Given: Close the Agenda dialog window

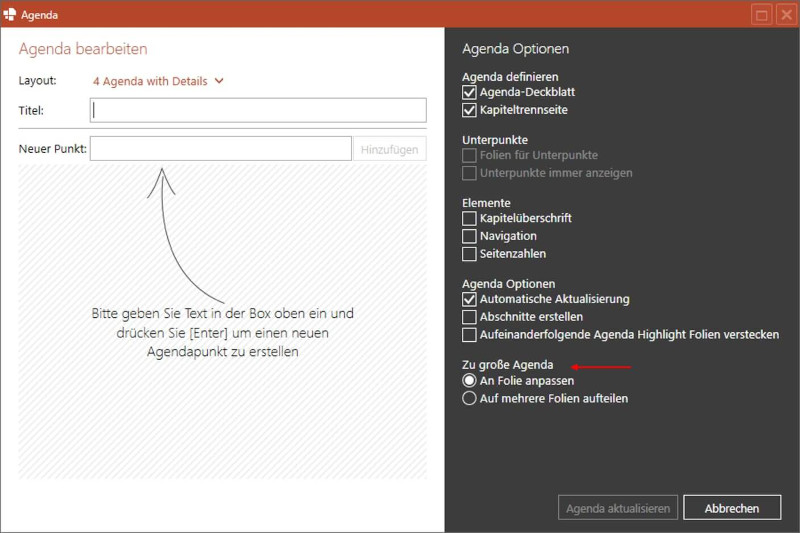Looking at the screenshot, I should click(x=785, y=14).
